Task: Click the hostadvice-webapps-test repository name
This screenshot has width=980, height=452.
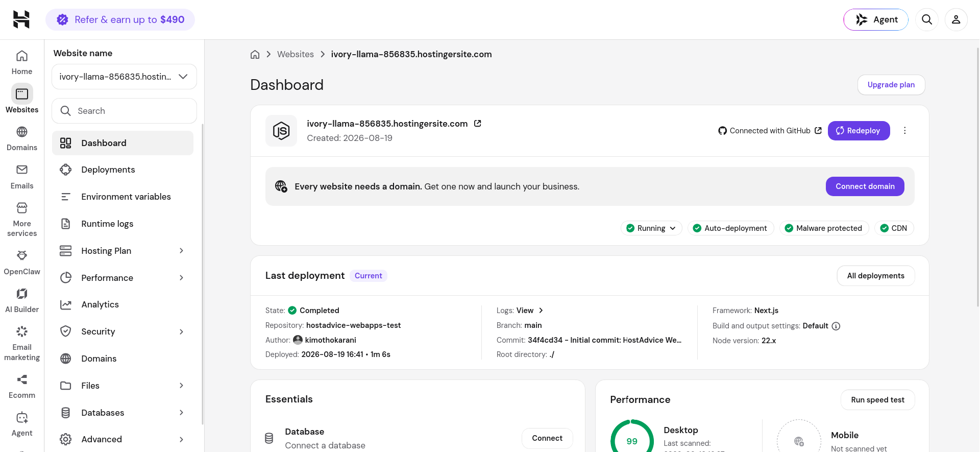Action: 353,325
